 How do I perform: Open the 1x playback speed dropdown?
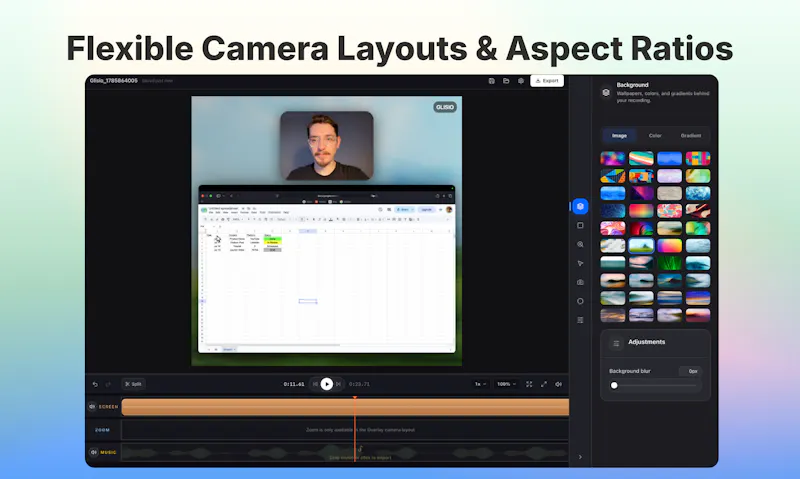coord(480,384)
